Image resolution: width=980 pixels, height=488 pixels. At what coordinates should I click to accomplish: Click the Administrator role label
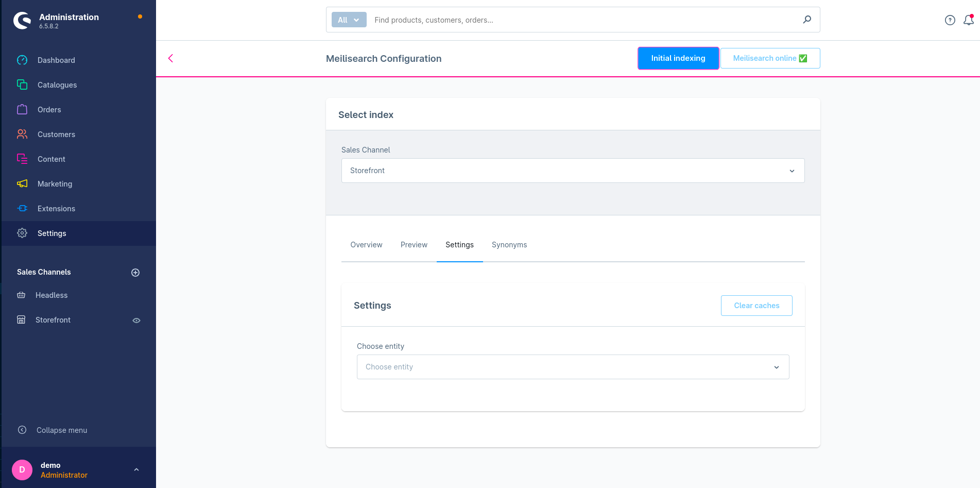pyautogui.click(x=64, y=475)
